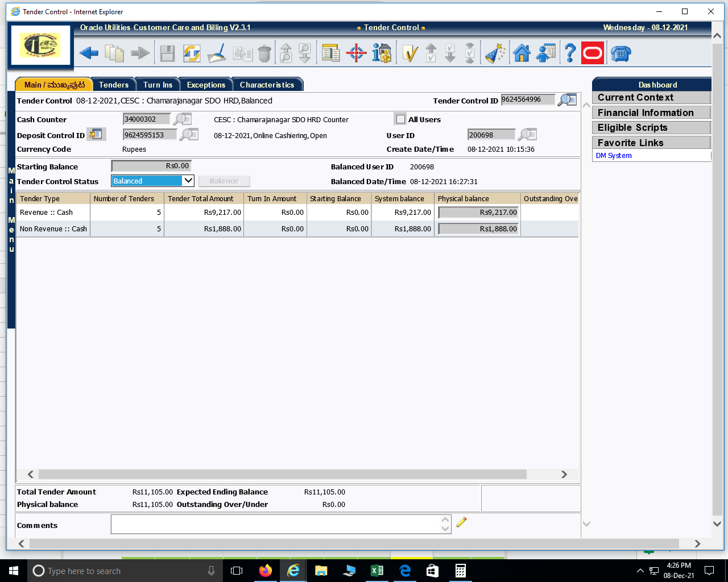Screen dimensions: 728x582
Task: Click Next Item down-arrow search icon
Action: point(305,53)
